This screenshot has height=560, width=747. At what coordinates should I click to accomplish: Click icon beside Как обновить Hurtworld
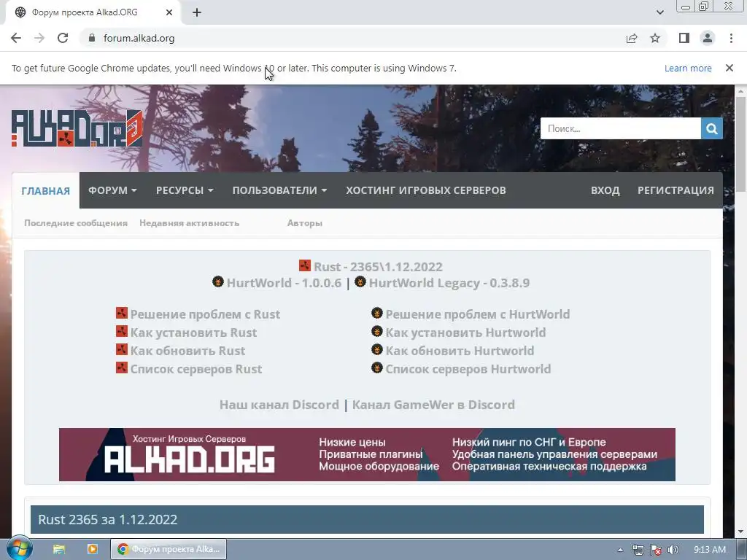point(377,349)
